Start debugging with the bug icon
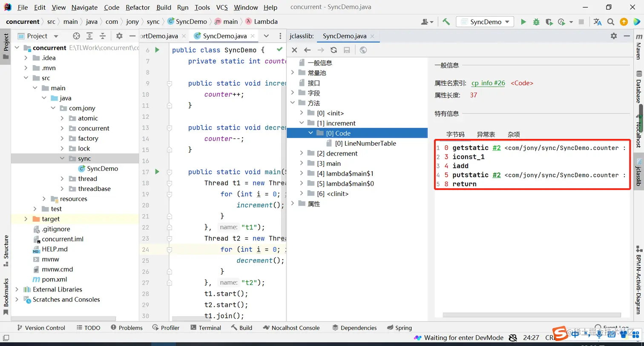Viewport: 644px width, 346px height. [536, 22]
